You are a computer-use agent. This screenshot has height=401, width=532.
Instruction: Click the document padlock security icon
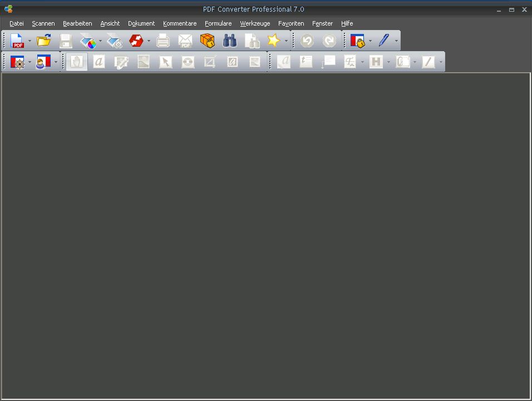click(358, 41)
